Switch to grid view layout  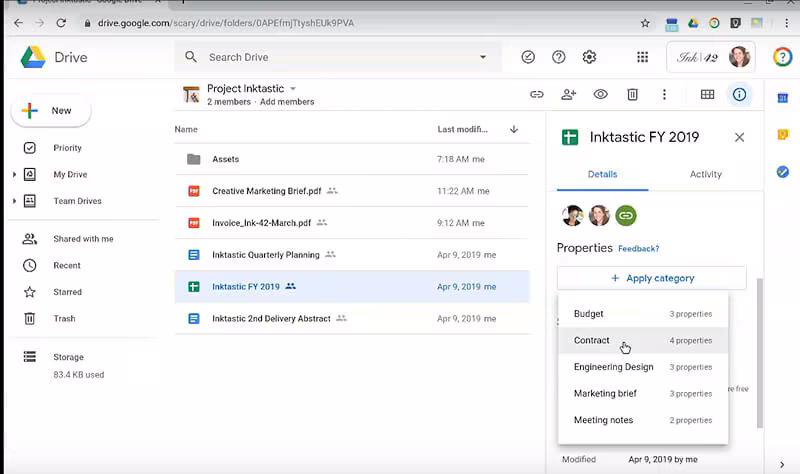click(x=707, y=94)
